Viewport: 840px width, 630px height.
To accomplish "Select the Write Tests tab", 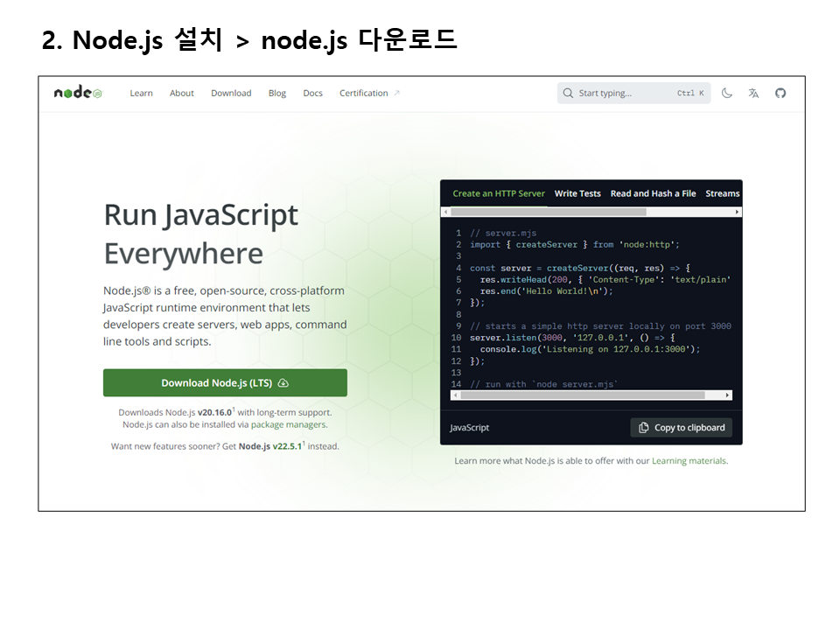I will point(577,193).
